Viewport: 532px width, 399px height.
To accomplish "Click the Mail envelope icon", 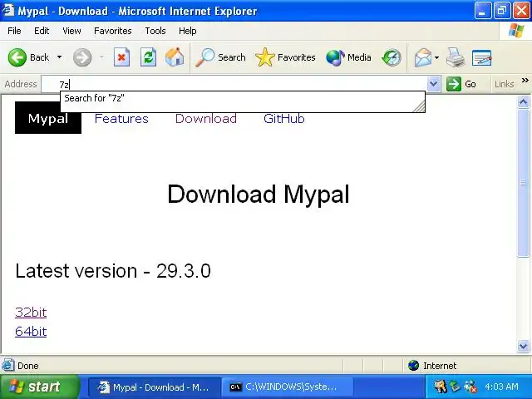I will pyautogui.click(x=422, y=57).
